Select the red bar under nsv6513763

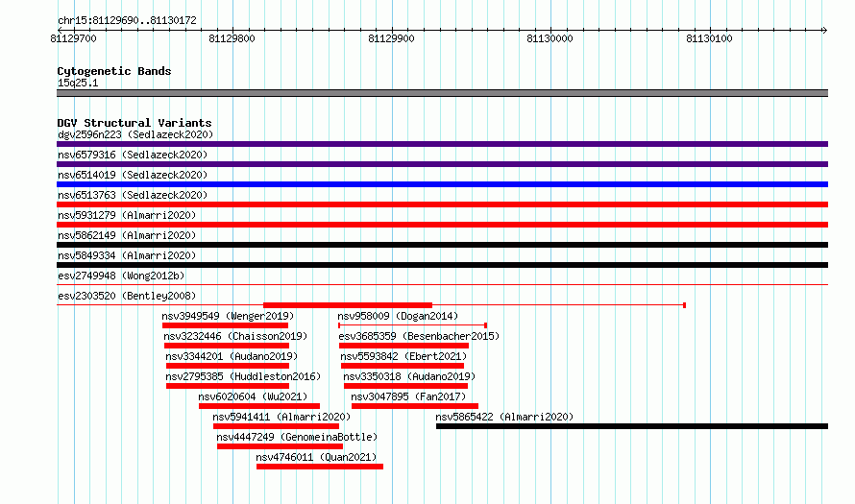coord(442,204)
